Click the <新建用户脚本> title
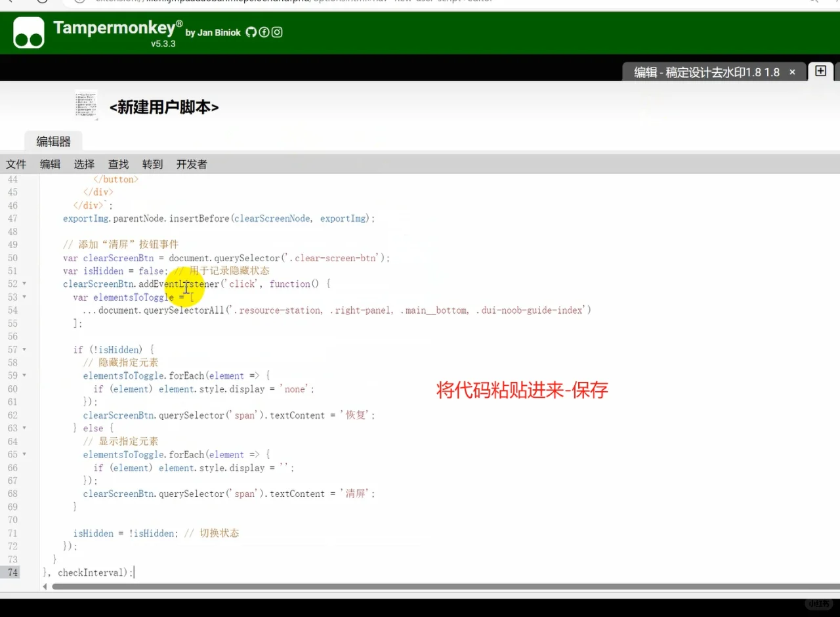The width and height of the screenshot is (840, 617). pos(164,108)
